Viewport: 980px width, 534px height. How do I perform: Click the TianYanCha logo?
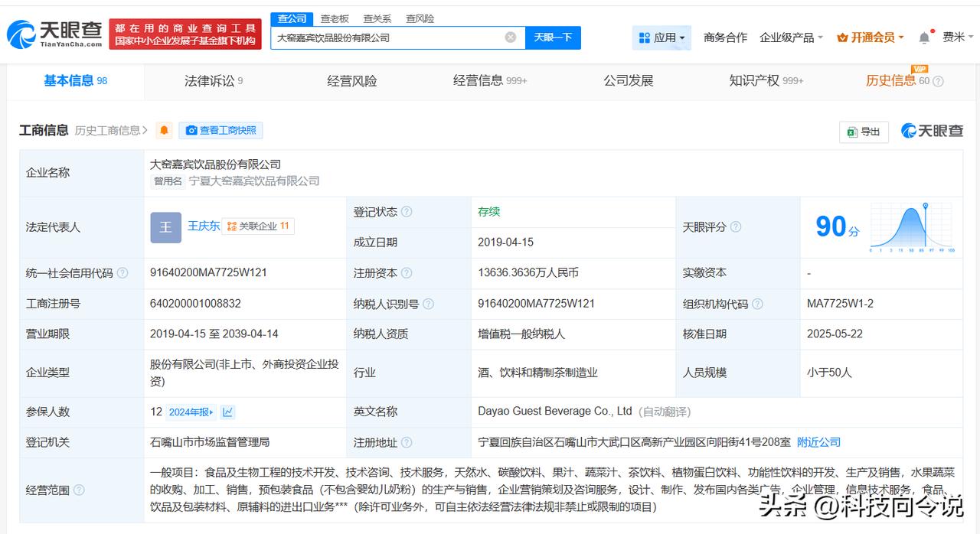click(54, 34)
